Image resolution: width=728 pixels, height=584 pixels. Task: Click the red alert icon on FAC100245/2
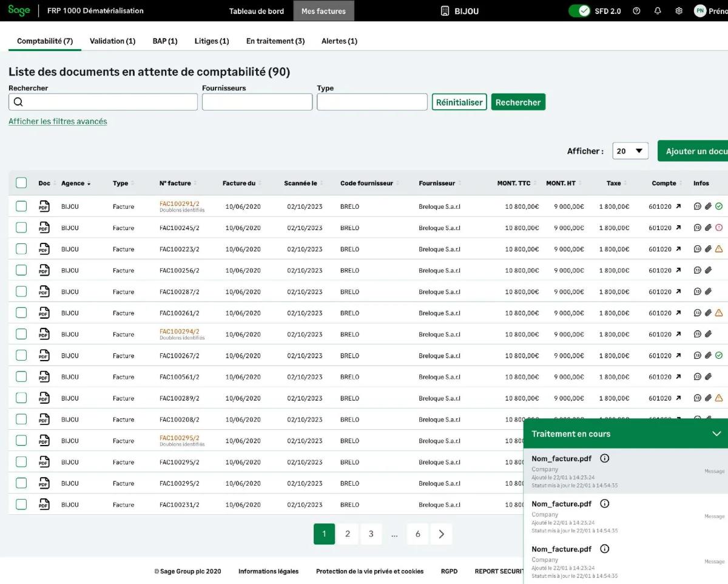719,228
